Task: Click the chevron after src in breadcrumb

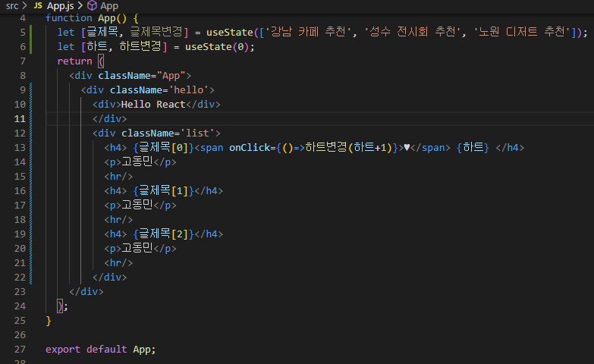Action: point(24,5)
